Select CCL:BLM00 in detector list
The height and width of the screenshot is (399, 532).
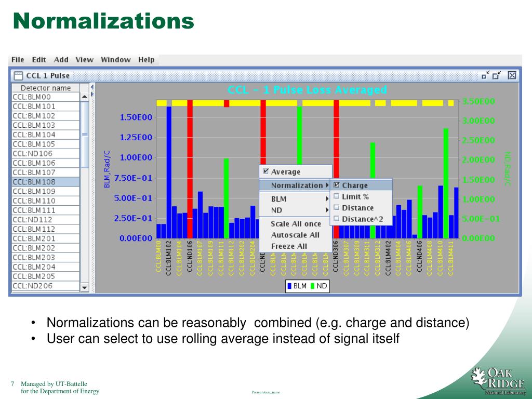(x=46, y=97)
